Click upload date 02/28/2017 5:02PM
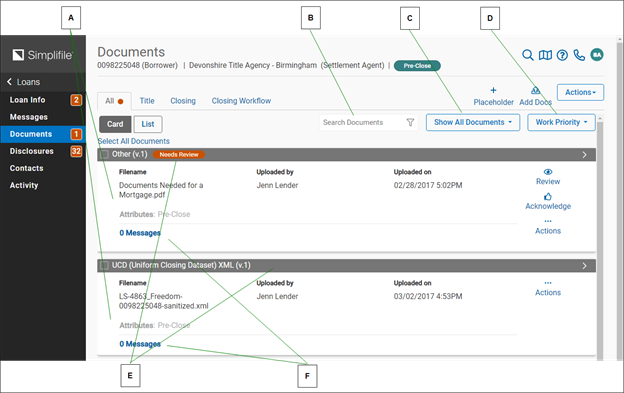Screen dimensions: 624x393 [x=428, y=185]
